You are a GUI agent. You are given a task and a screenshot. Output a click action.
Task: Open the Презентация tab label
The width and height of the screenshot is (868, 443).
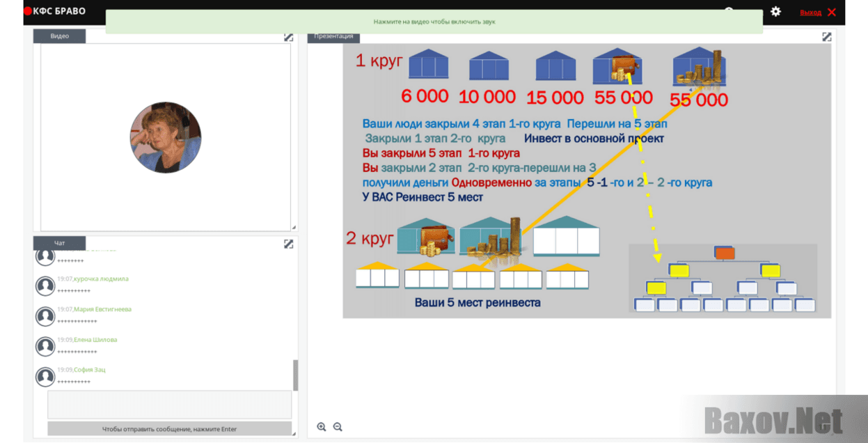click(333, 36)
